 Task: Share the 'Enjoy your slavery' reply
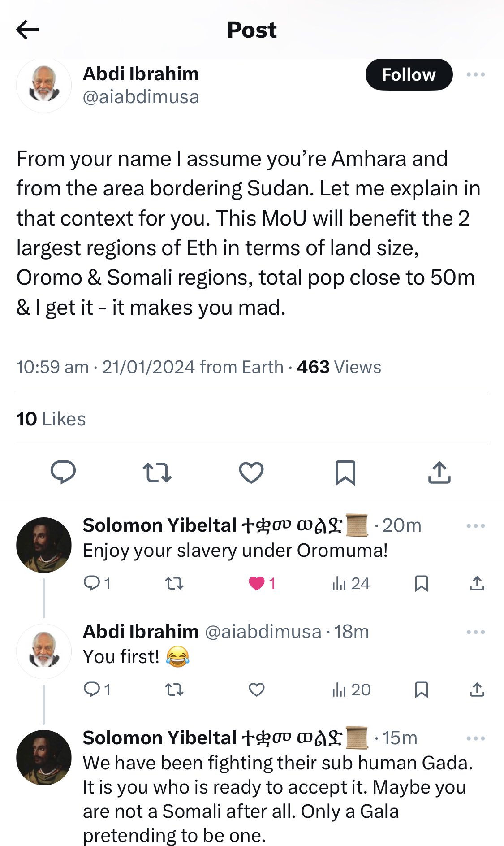(x=477, y=583)
